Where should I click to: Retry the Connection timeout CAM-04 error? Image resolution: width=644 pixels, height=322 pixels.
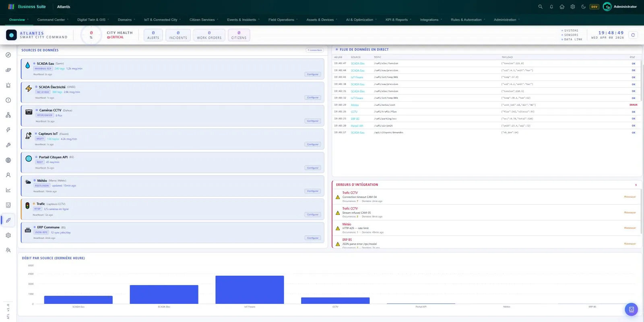(x=630, y=197)
